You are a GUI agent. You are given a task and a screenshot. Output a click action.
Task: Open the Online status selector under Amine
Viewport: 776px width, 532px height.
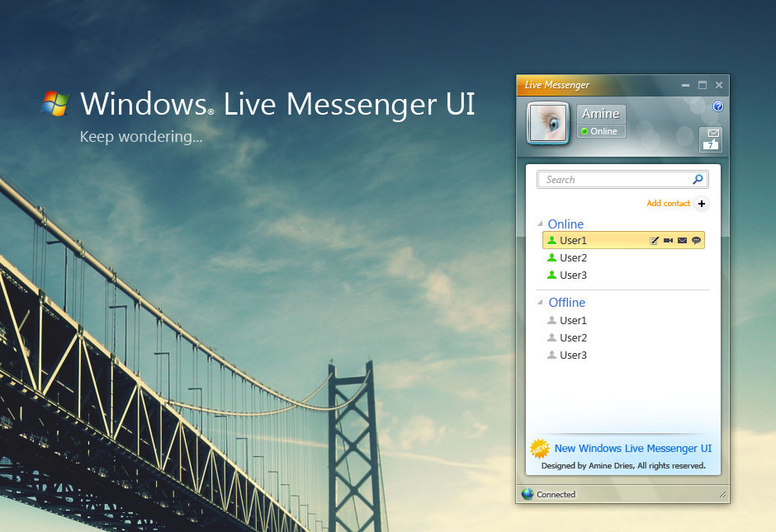pos(601,131)
